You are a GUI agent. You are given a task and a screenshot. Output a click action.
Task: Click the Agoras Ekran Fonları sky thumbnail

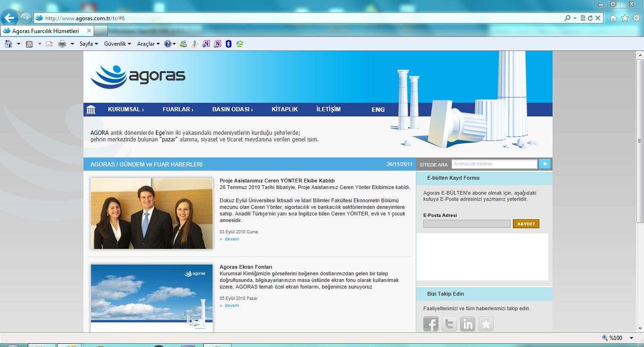[x=151, y=298]
